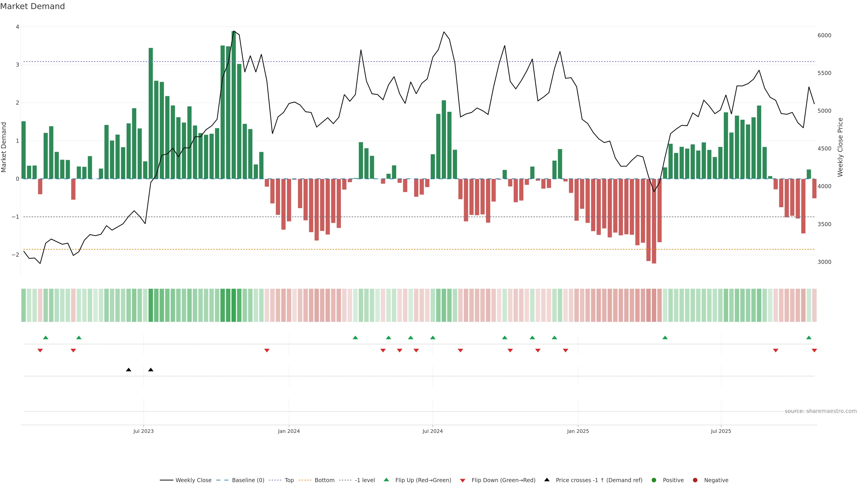Click the red Negative legend dot
The width and height of the screenshot is (868, 488).
coord(695,480)
